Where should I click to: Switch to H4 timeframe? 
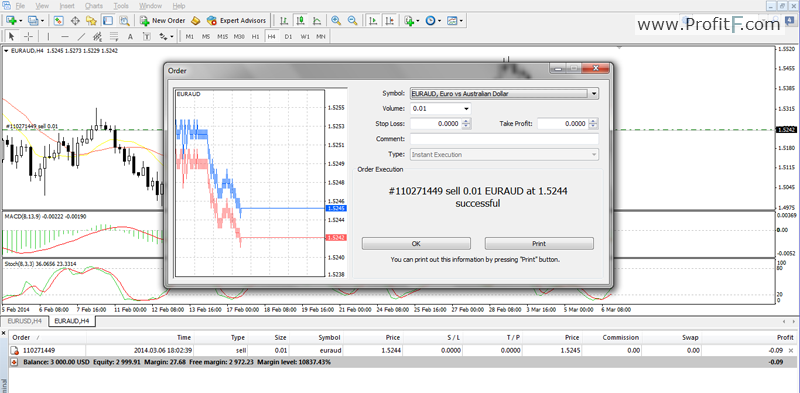point(272,37)
